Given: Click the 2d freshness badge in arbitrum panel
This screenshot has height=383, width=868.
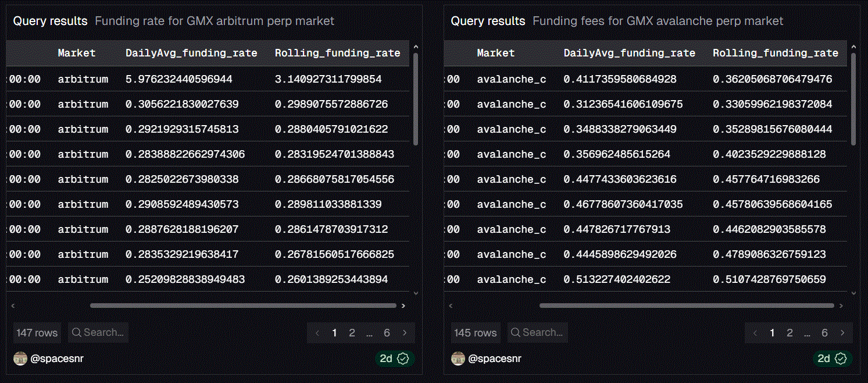Looking at the screenshot, I should coord(395,359).
